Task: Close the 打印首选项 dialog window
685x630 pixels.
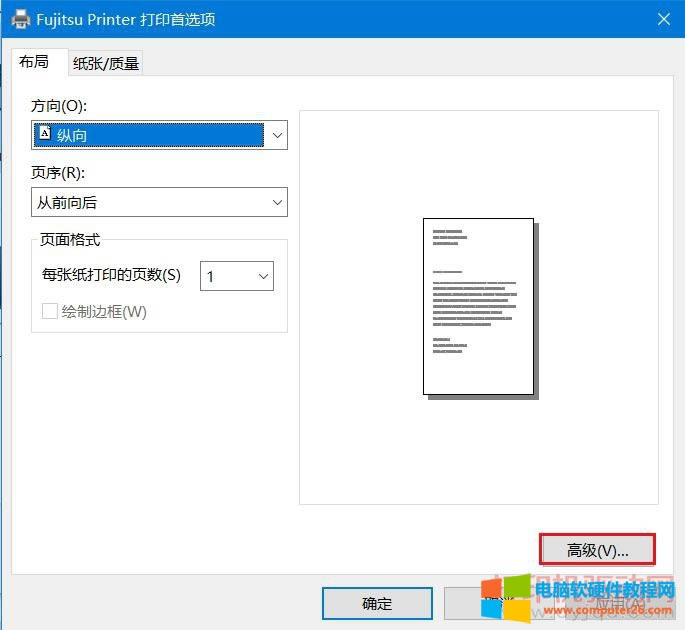Action: pyautogui.click(x=663, y=19)
